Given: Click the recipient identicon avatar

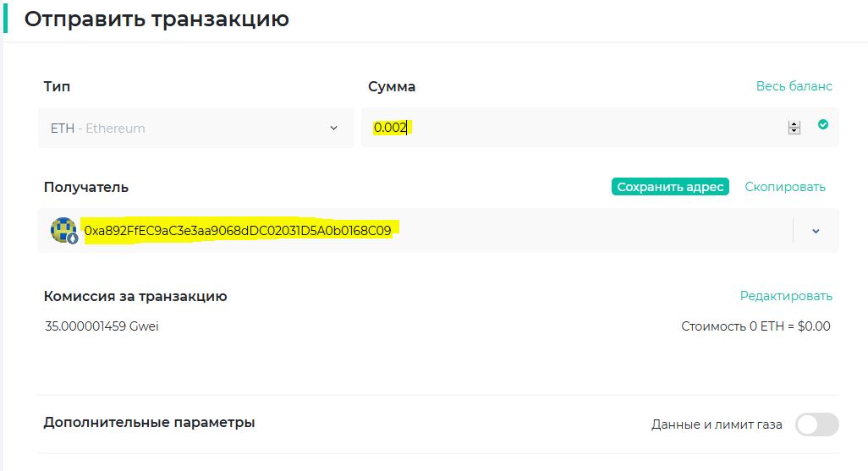Looking at the screenshot, I should tap(63, 229).
